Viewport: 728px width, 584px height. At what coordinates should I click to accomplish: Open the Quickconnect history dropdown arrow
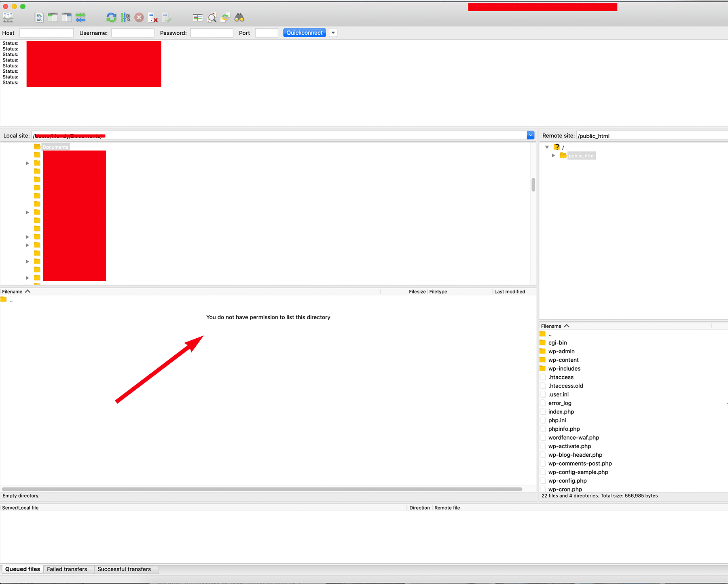click(x=333, y=33)
